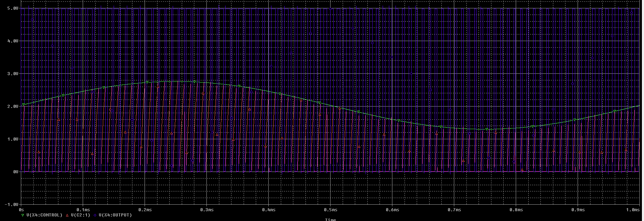Click green control trace marker at 0s
The height and width of the screenshot is (221, 644).
click(x=23, y=104)
